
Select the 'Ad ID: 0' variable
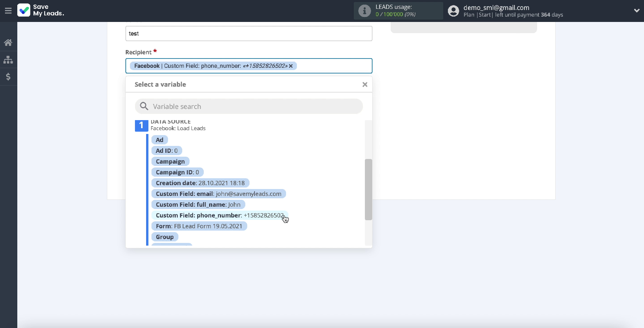coord(167,151)
